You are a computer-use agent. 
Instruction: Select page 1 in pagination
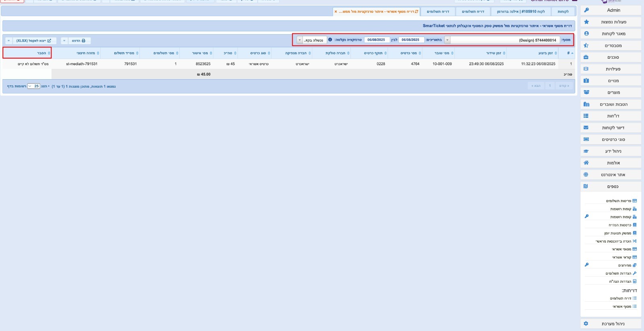pos(550,86)
